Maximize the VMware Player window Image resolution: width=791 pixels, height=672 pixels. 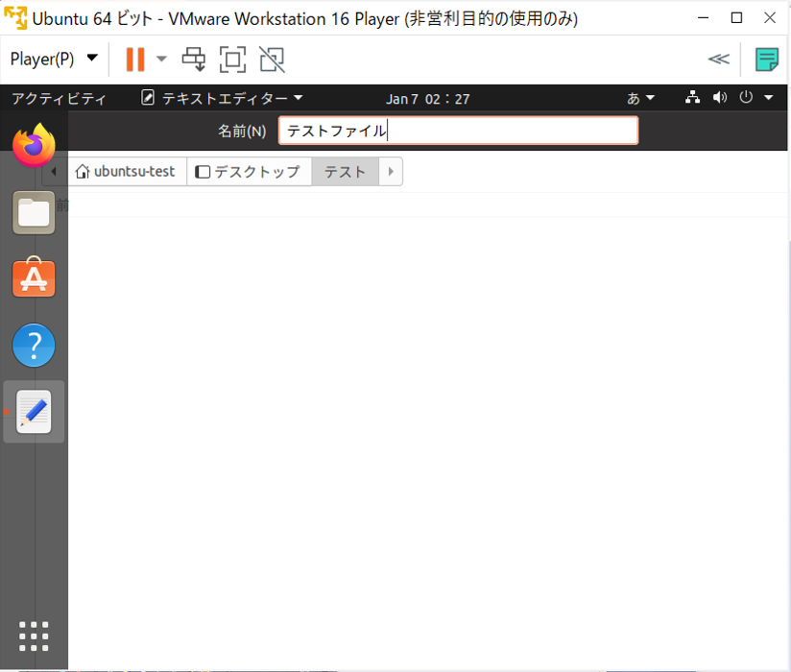pos(736,17)
